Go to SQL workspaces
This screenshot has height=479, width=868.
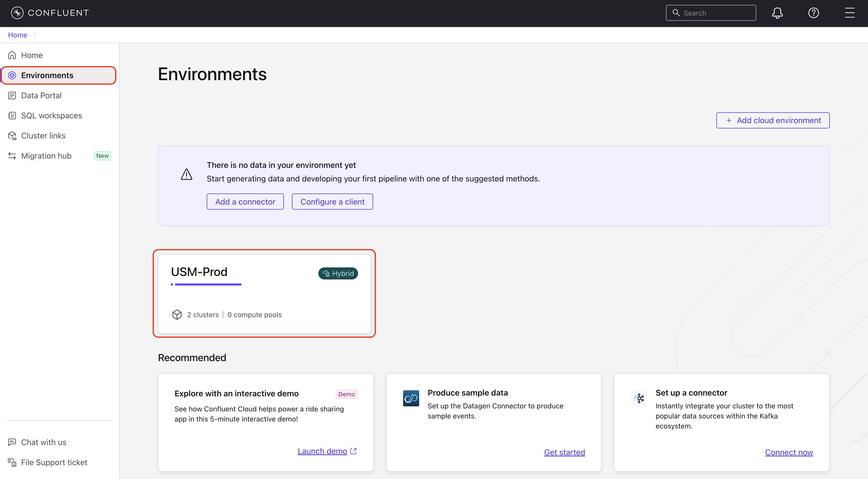click(51, 116)
